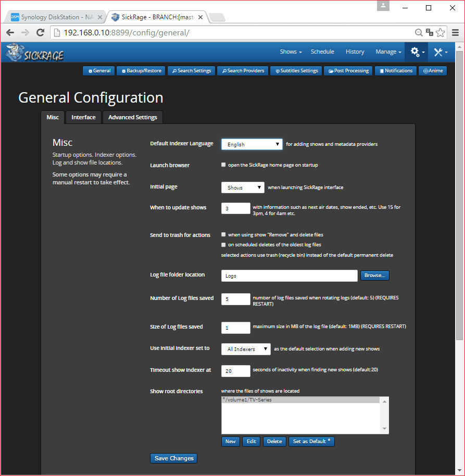Enable Launch browser on startup checkbox
The height and width of the screenshot is (476, 465).
point(223,165)
